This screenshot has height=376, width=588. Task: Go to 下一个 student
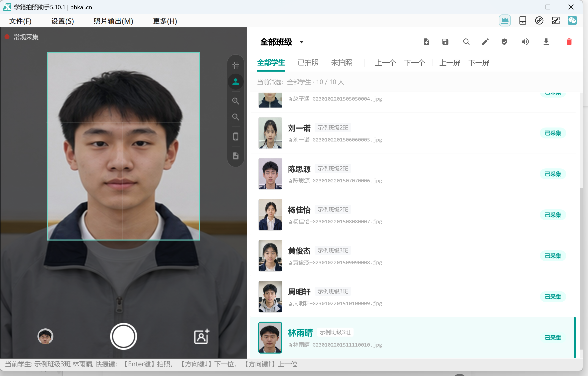coord(414,63)
